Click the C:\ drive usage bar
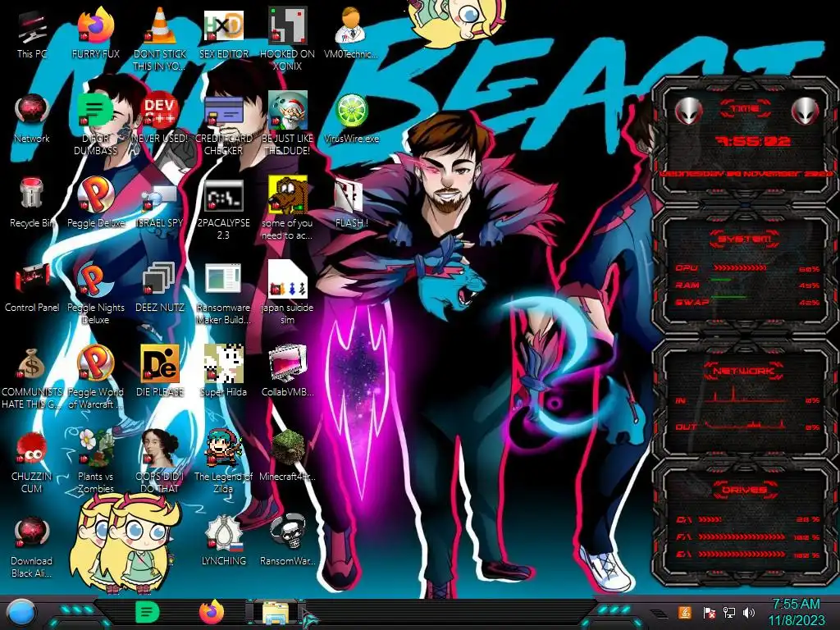This screenshot has height=630, width=840. (x=710, y=519)
